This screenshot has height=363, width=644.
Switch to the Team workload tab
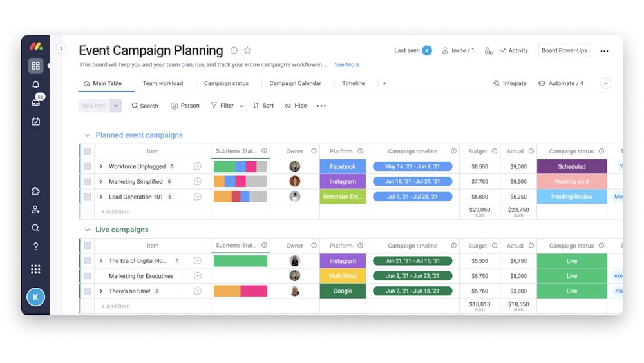163,83
